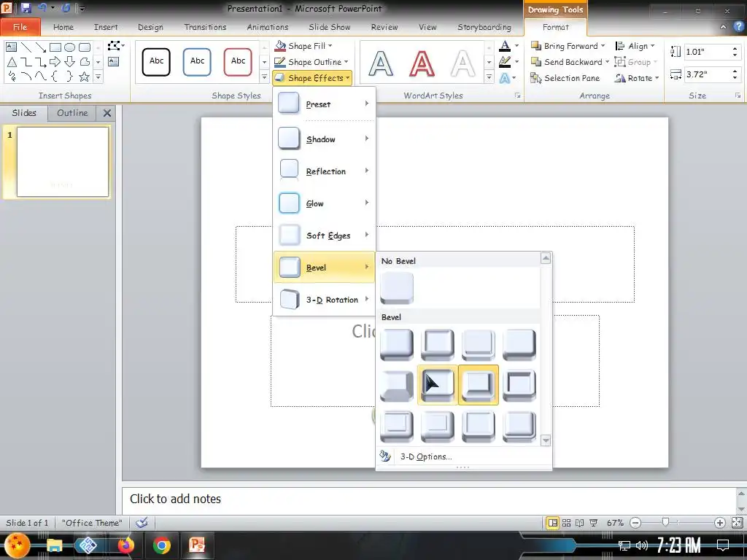Open the File tab
Screen dimensions: 747x560
(20, 27)
